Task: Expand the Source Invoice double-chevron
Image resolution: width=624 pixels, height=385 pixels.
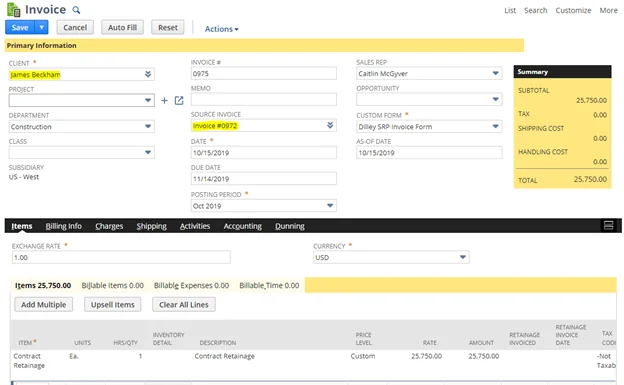Action: [x=330, y=125]
